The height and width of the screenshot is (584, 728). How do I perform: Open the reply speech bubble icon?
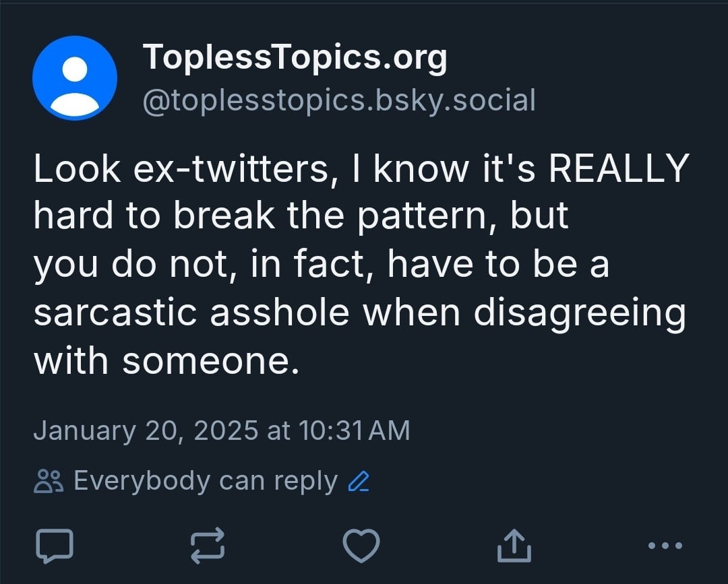click(x=55, y=546)
